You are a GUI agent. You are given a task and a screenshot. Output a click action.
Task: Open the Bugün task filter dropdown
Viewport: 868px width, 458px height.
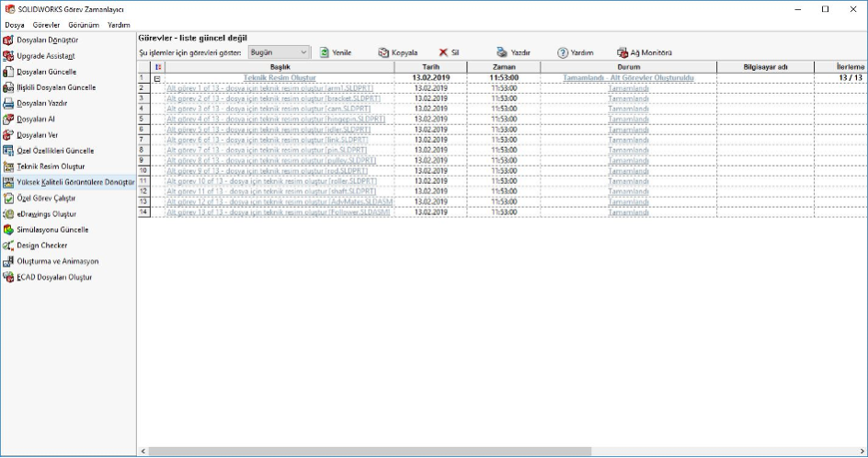[280, 53]
